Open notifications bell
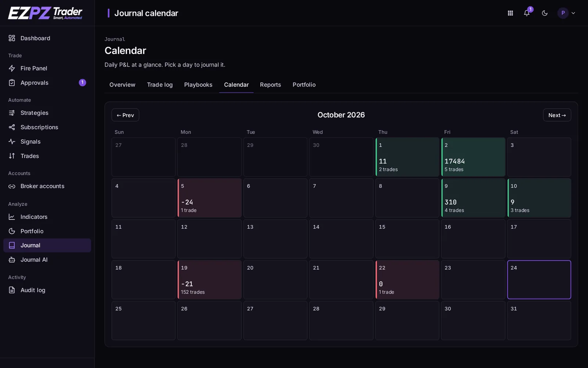588x368 pixels. click(527, 13)
